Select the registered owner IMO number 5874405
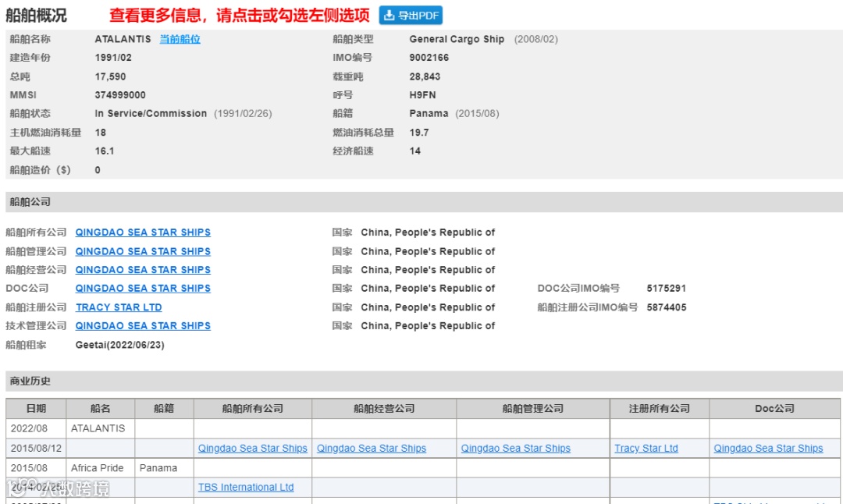 pyautogui.click(x=666, y=307)
